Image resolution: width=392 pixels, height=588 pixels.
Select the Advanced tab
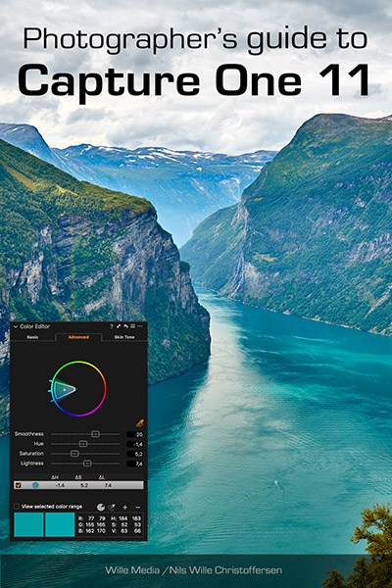[x=78, y=337]
